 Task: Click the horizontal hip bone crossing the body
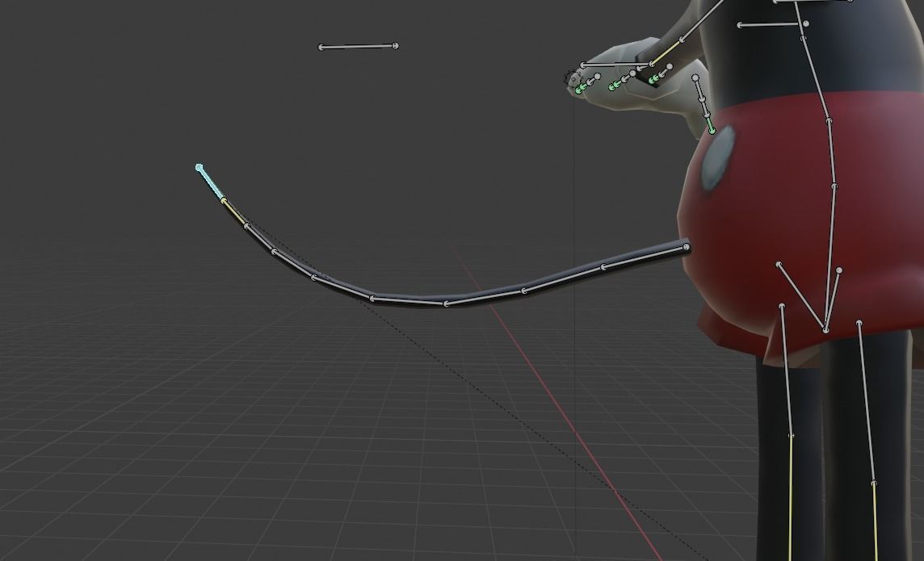769,23
